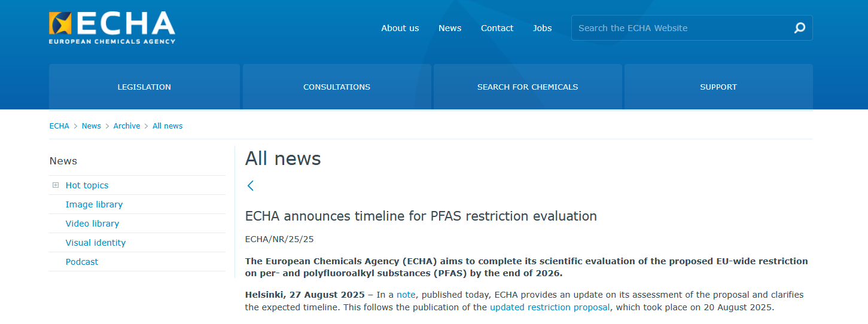Open the CONSULTATIONS navigation tab
This screenshot has width=868, height=324.
pyautogui.click(x=337, y=87)
